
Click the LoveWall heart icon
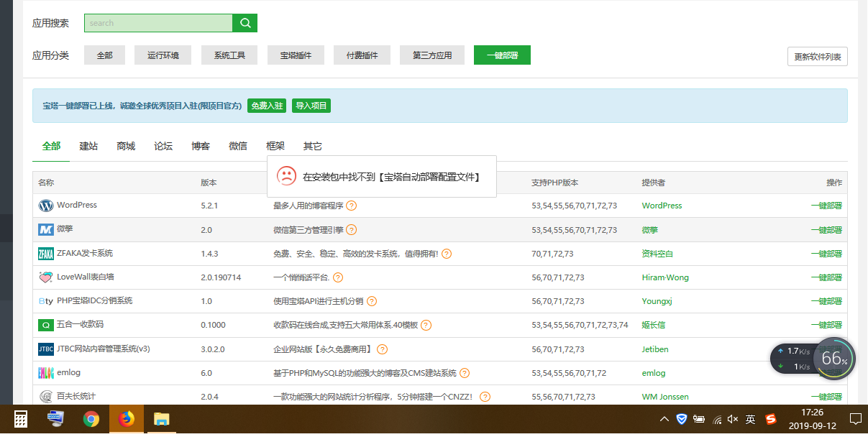click(x=46, y=277)
